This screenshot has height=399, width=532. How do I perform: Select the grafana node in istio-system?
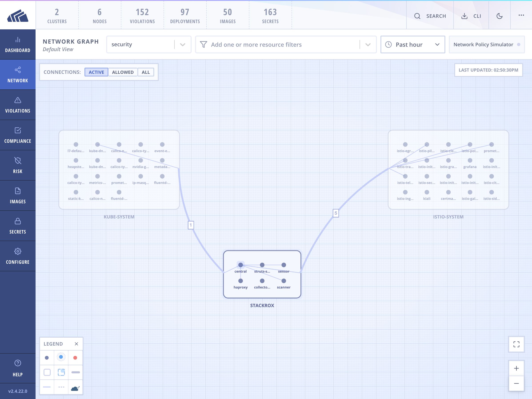coord(470,160)
